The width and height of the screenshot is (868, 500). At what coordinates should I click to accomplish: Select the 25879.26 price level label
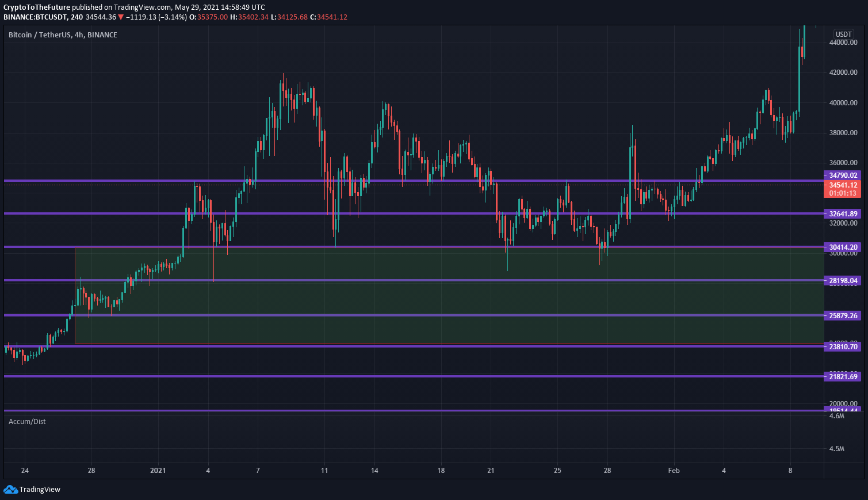click(843, 316)
